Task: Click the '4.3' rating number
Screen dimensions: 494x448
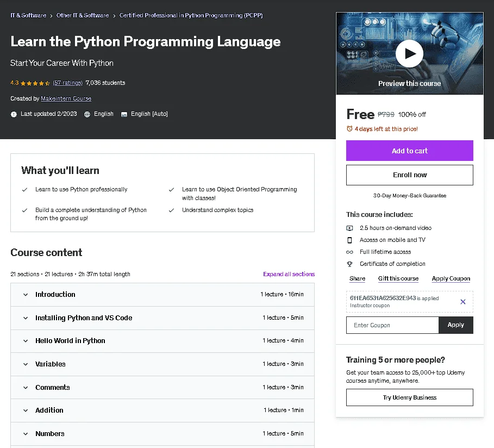Action: [15, 83]
